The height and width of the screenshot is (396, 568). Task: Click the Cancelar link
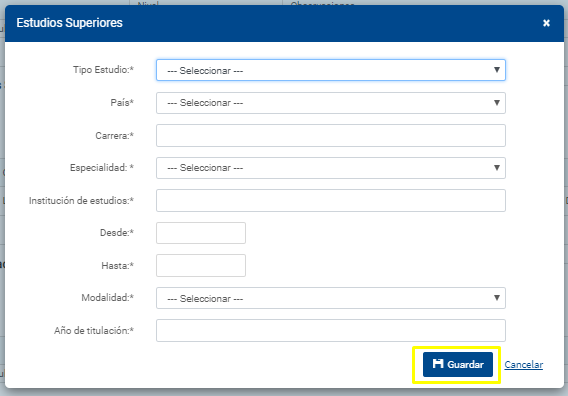pyautogui.click(x=524, y=364)
